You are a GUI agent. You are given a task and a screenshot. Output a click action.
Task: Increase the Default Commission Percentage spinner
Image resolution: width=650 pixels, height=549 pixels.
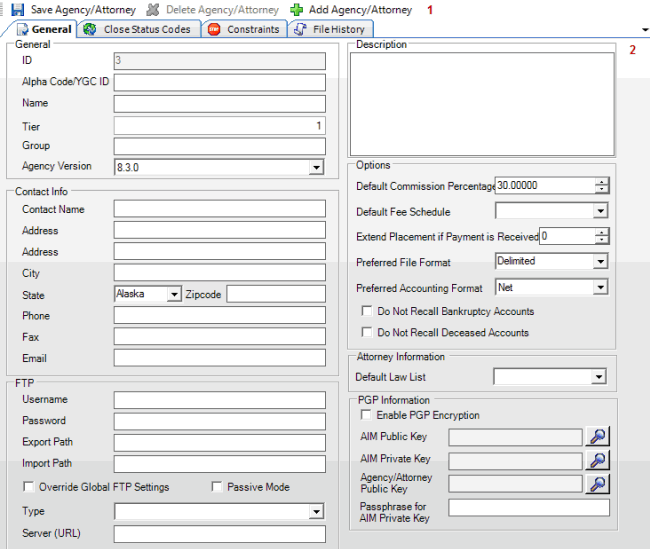coord(601,181)
